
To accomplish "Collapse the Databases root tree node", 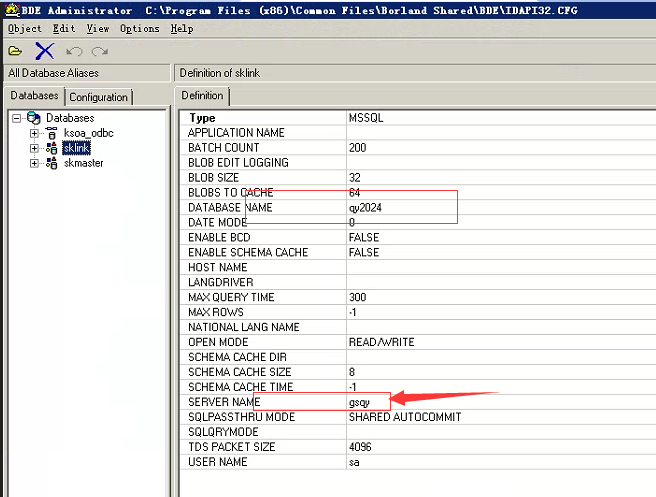I will 17,118.
